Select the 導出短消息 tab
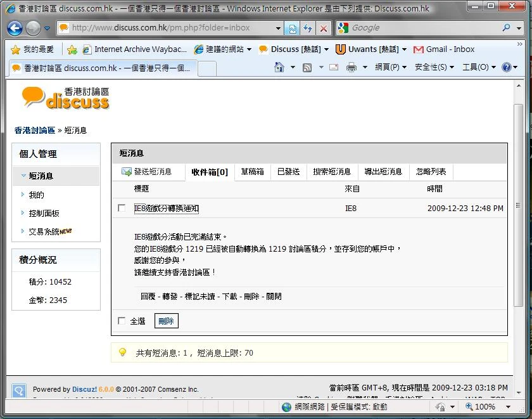The height and width of the screenshot is (419, 532). [383, 172]
